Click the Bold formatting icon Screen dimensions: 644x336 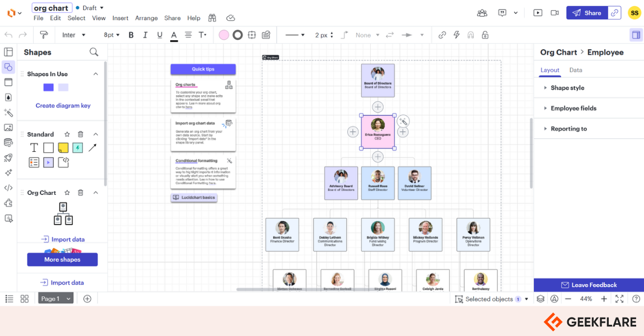coord(131,35)
